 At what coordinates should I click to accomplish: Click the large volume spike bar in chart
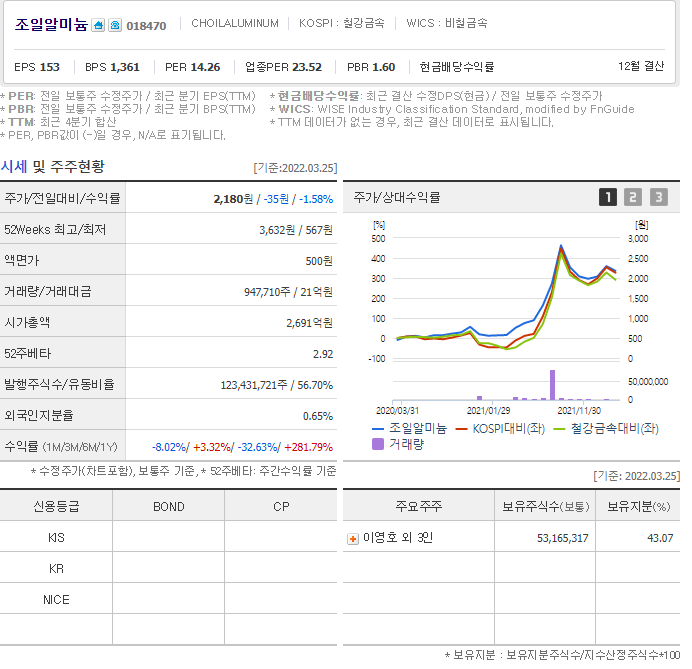[553, 385]
